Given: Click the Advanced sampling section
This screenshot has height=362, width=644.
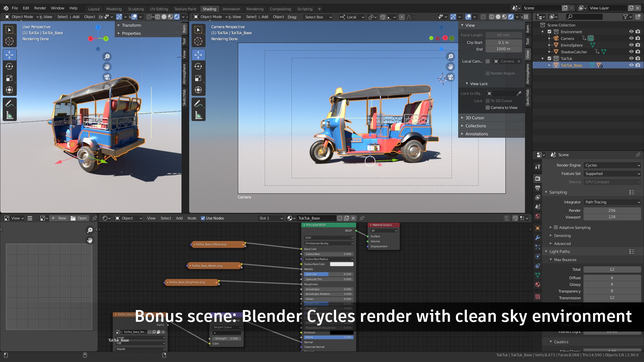Looking at the screenshot, I should (x=562, y=244).
